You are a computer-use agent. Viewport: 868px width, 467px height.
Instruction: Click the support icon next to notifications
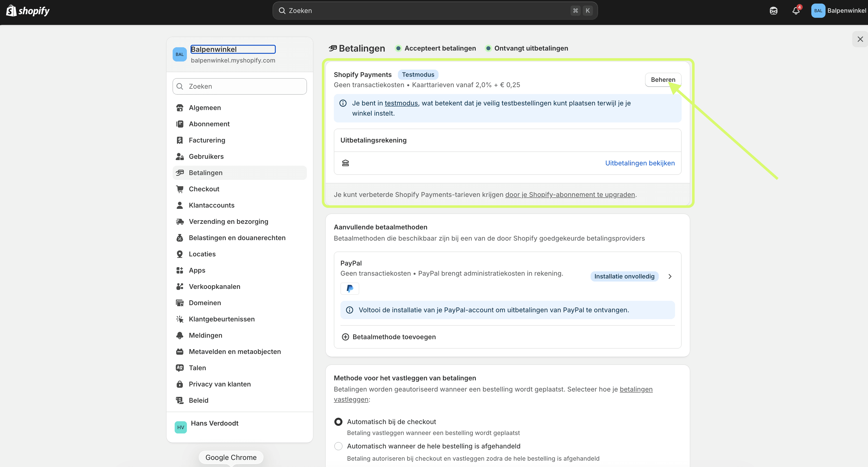point(773,10)
